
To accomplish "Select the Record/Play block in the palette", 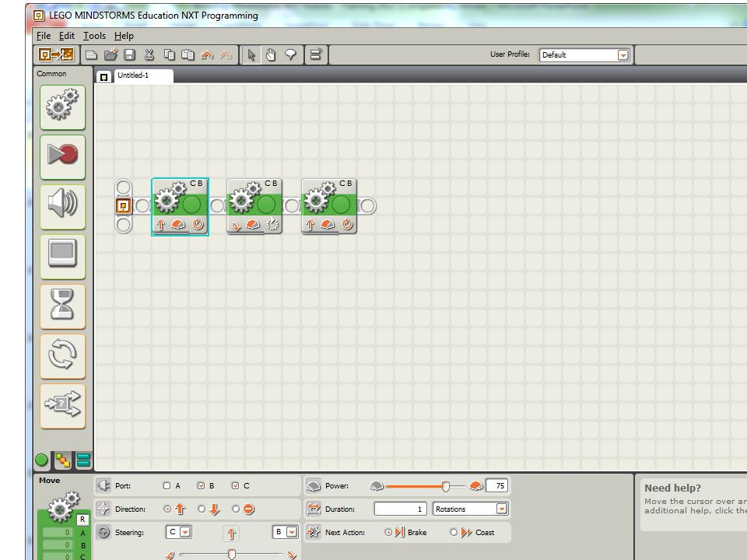I will (62, 156).
